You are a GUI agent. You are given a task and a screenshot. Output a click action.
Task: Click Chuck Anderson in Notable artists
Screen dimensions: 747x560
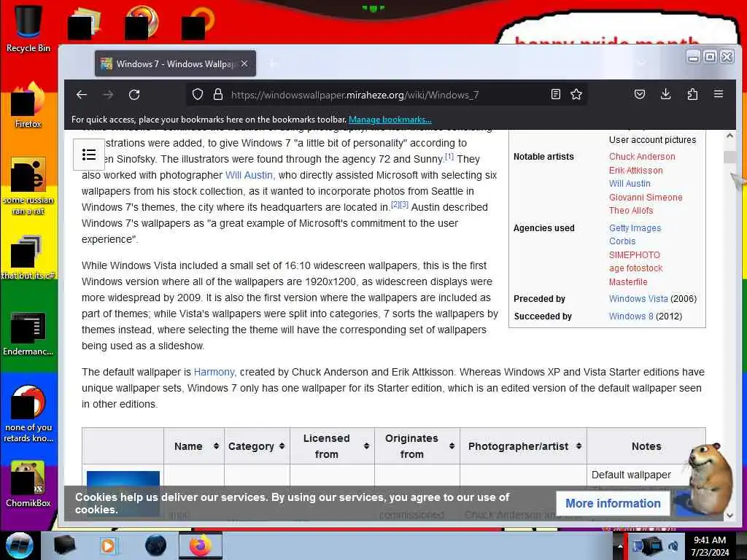click(642, 157)
